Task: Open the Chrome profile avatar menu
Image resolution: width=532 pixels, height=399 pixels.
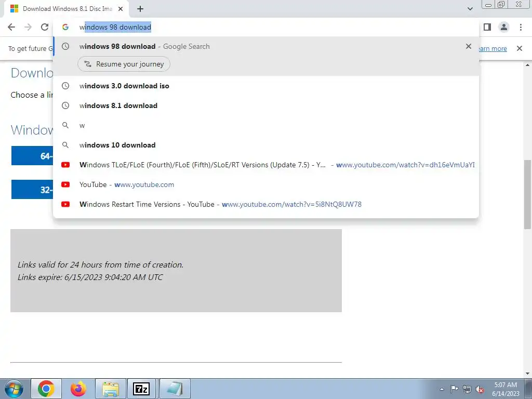Action: point(504,27)
